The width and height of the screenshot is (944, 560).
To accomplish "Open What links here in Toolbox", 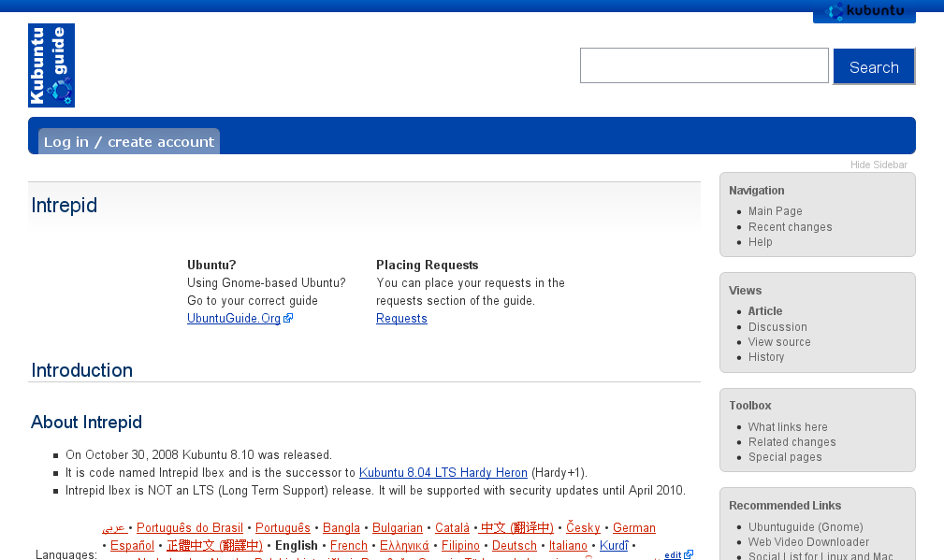I will [x=788, y=427].
